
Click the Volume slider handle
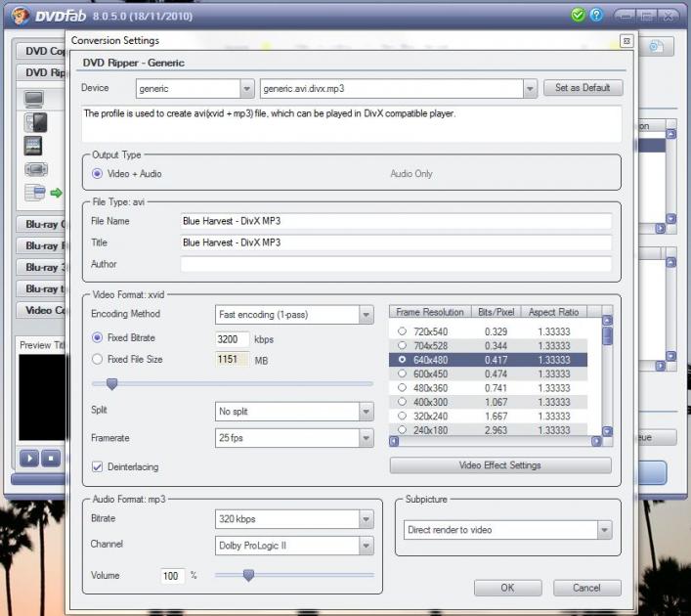coord(248,575)
